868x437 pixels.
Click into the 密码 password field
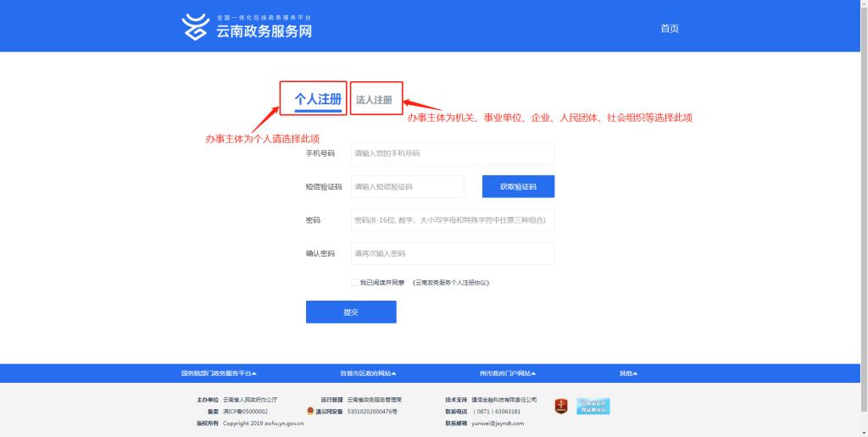coord(453,220)
